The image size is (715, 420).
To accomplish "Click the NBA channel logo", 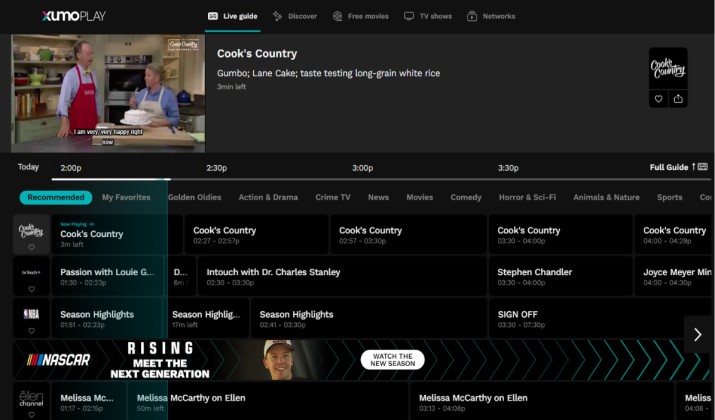I will (x=31, y=314).
